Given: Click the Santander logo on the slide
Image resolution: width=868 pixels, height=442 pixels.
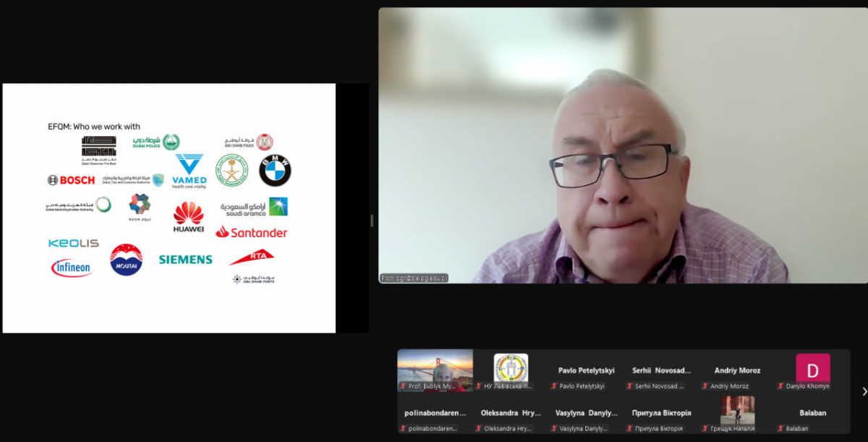Looking at the screenshot, I should coord(251,232).
